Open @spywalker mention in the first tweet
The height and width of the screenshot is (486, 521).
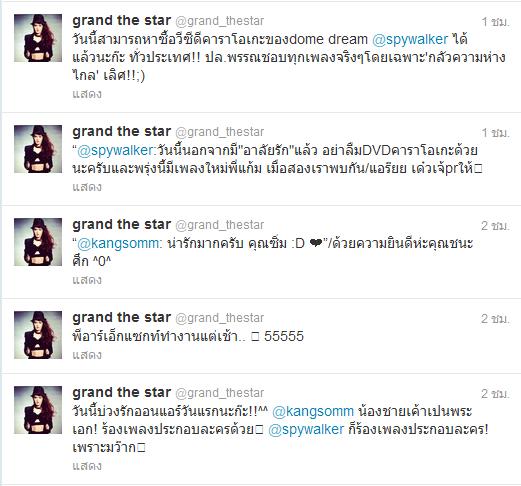click(410, 40)
